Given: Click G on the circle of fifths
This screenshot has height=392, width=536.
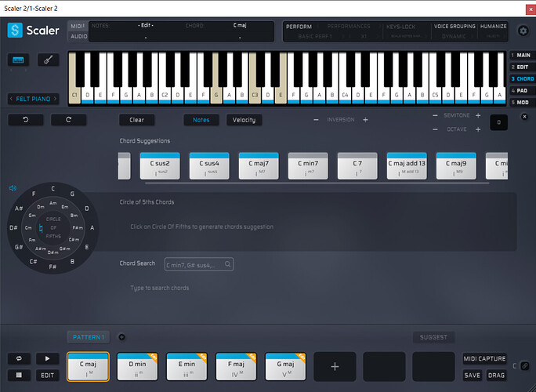Looking at the screenshot, I should 72,194.
